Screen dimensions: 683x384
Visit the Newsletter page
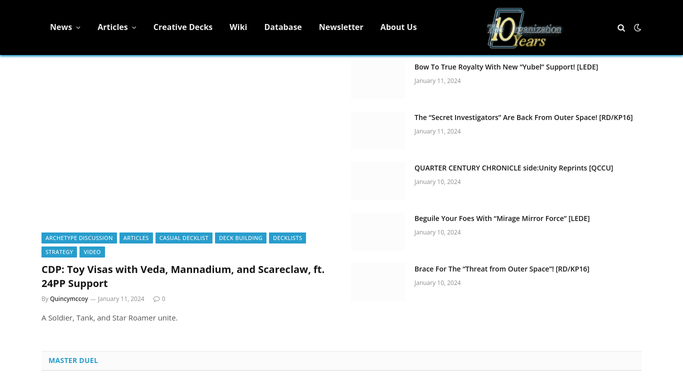tap(341, 27)
